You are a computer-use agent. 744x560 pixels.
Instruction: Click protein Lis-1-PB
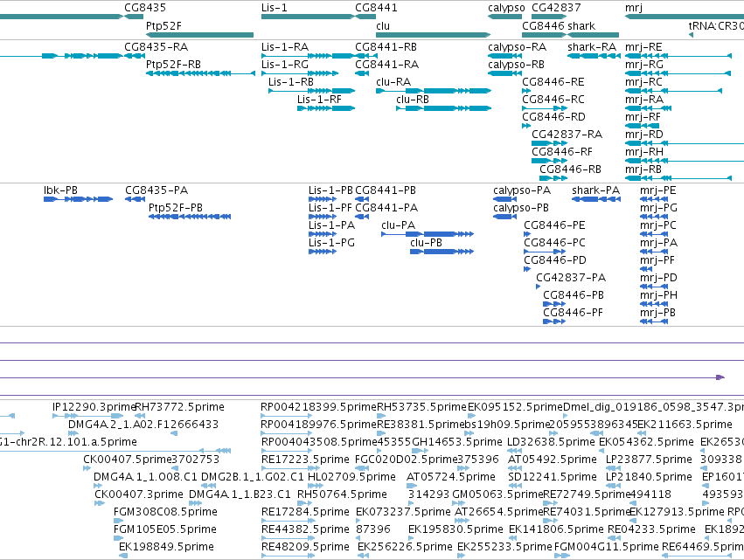(323, 199)
